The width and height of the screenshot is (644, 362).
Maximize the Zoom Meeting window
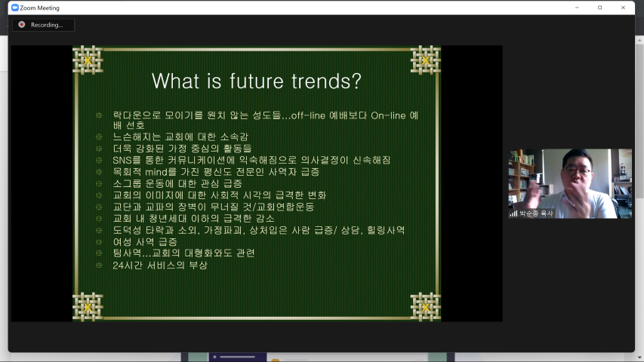click(600, 8)
